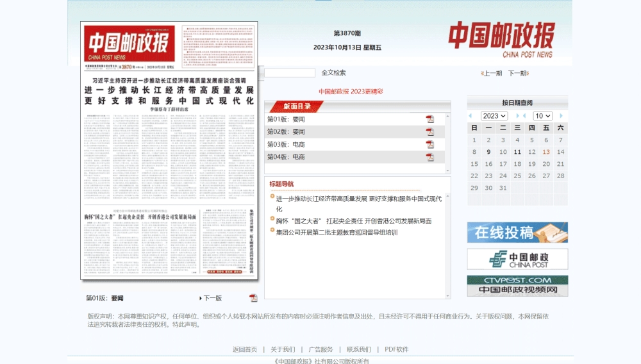Open the month 10 dropdown
641x364 pixels.
(542, 116)
